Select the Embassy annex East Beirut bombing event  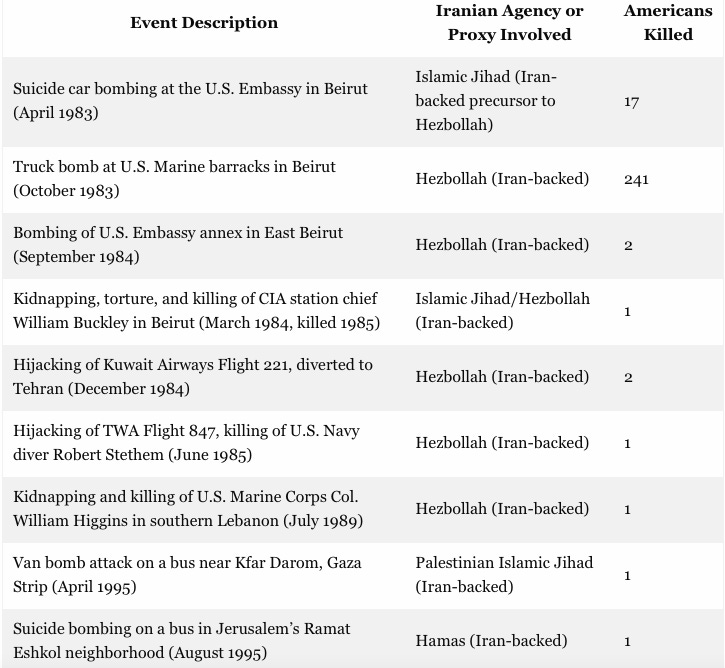click(178, 245)
